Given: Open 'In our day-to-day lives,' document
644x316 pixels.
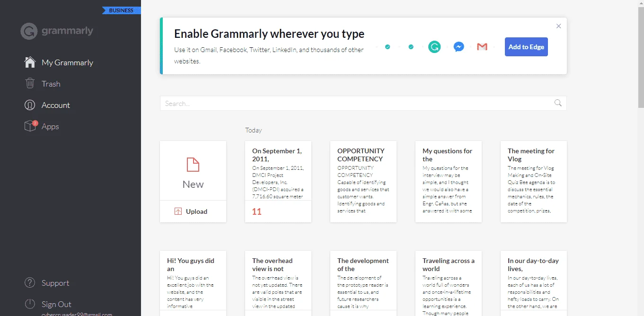Looking at the screenshot, I should click(534, 283).
